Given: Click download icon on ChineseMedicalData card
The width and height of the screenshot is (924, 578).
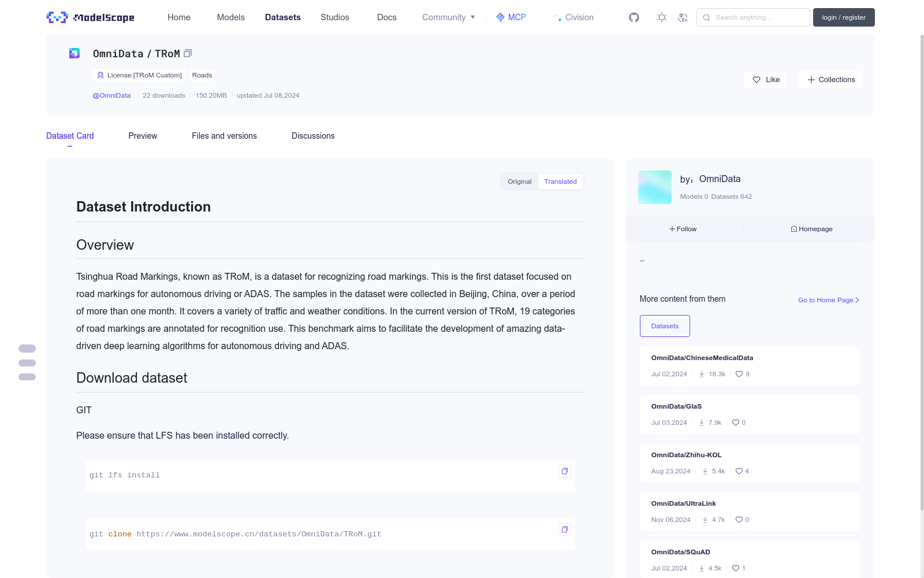Looking at the screenshot, I should 702,374.
